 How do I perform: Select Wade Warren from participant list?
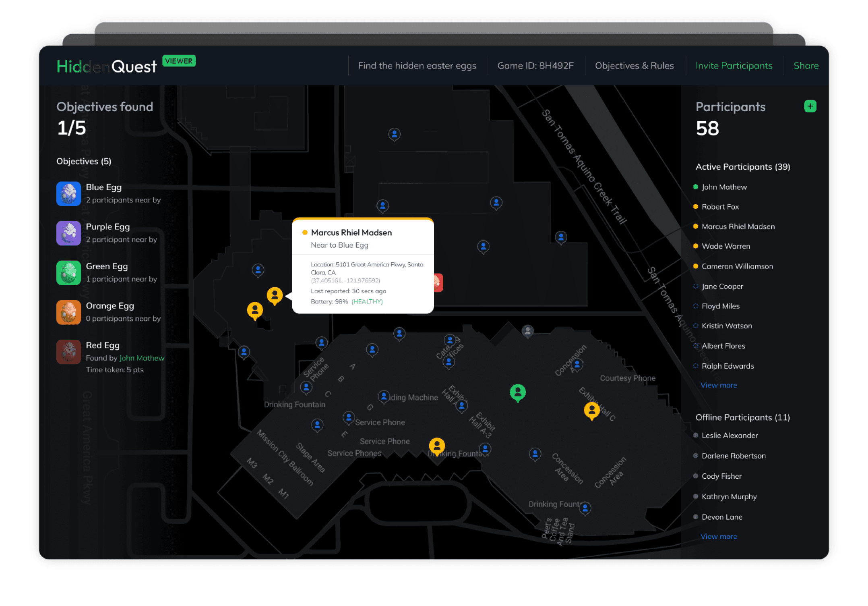tap(725, 246)
